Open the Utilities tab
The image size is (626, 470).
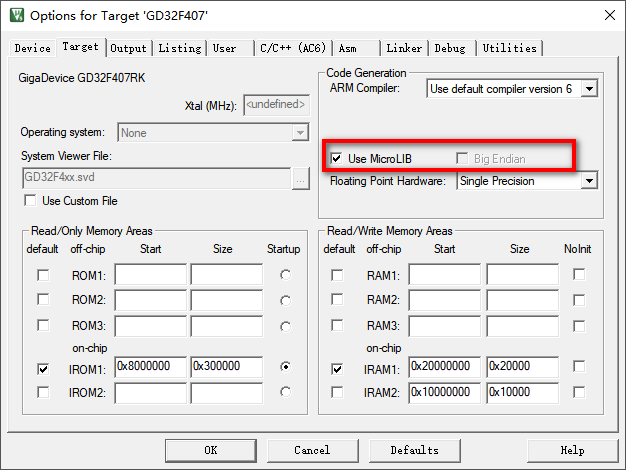click(x=509, y=48)
